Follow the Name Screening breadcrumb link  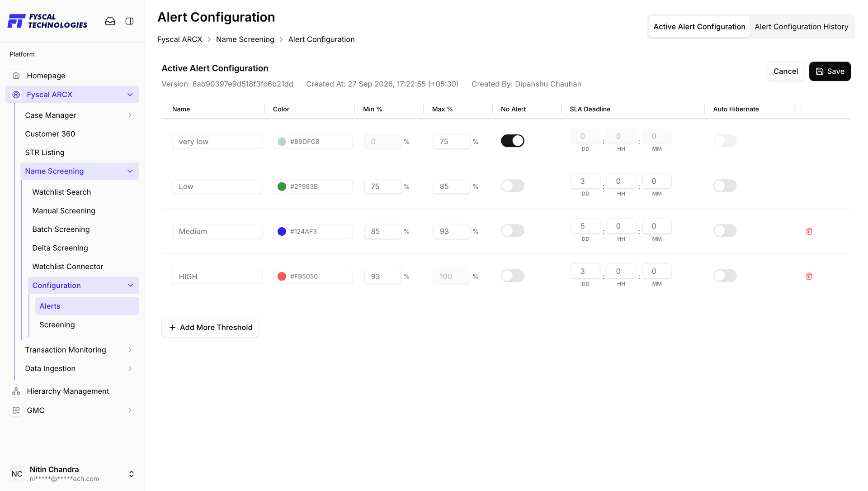pyautogui.click(x=245, y=39)
